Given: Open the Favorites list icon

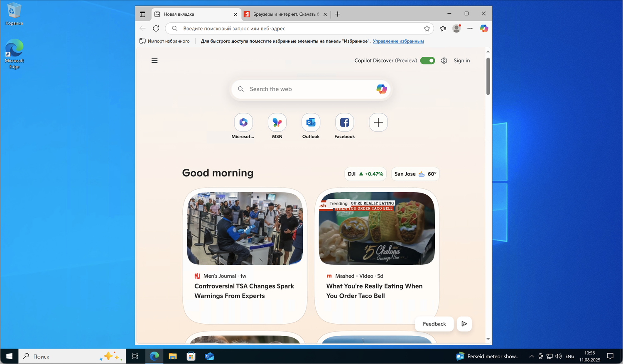Looking at the screenshot, I should click(443, 28).
